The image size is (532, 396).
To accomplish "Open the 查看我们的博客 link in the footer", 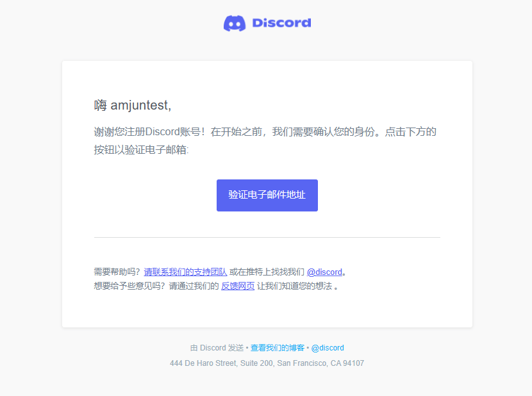I will (278, 348).
